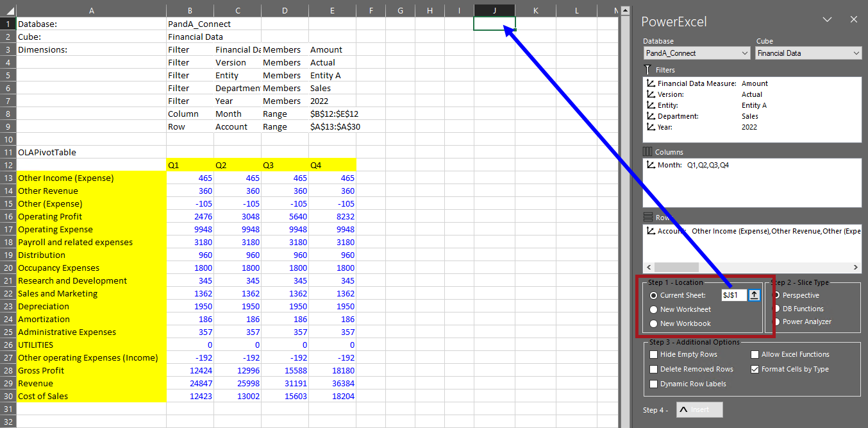Viewport: 868px width, 428px height.
Task: Click the UTILITIES row label
Action: pos(91,345)
